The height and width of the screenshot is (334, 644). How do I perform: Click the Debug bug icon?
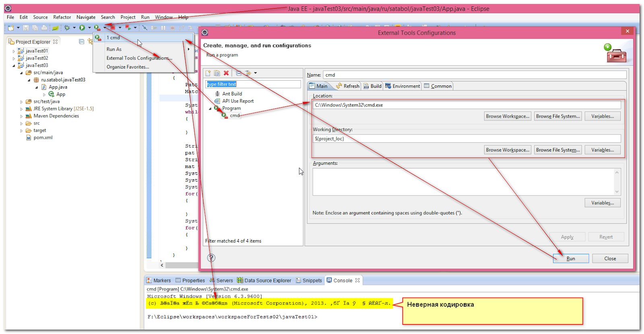click(x=67, y=28)
